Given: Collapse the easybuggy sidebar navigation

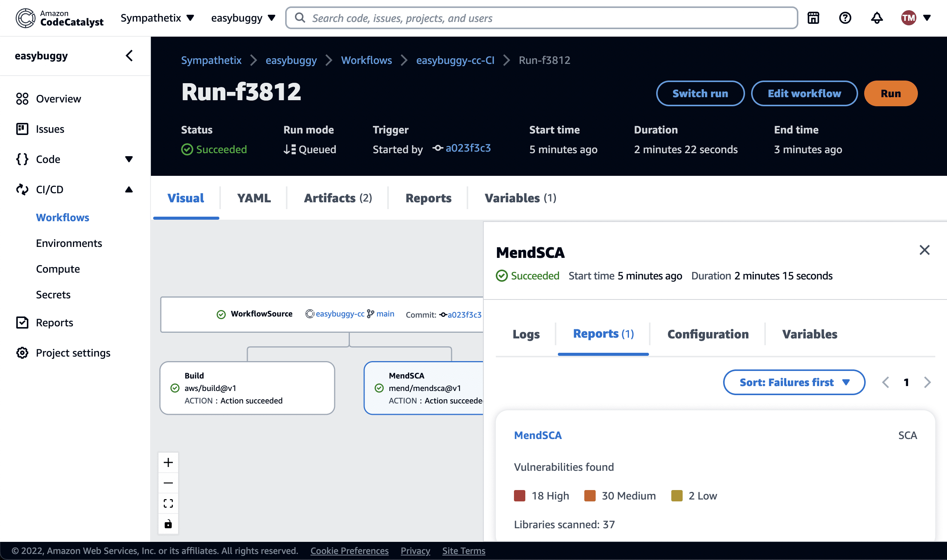Looking at the screenshot, I should pos(129,56).
